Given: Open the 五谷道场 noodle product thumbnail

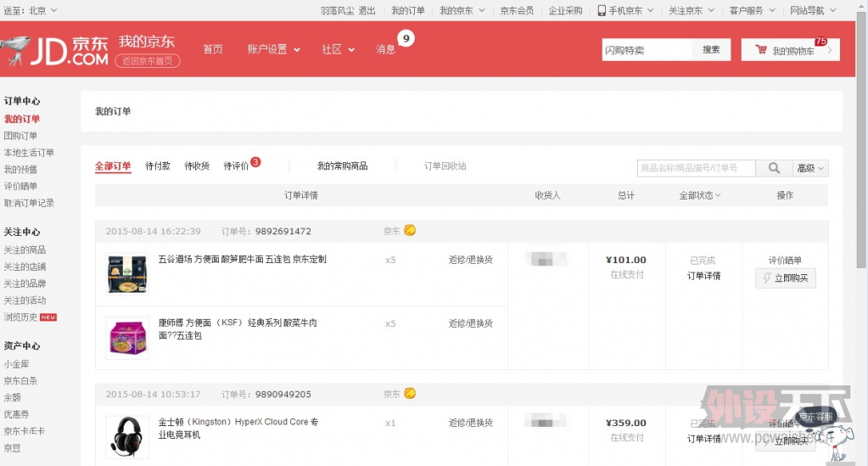Looking at the screenshot, I should (x=127, y=273).
